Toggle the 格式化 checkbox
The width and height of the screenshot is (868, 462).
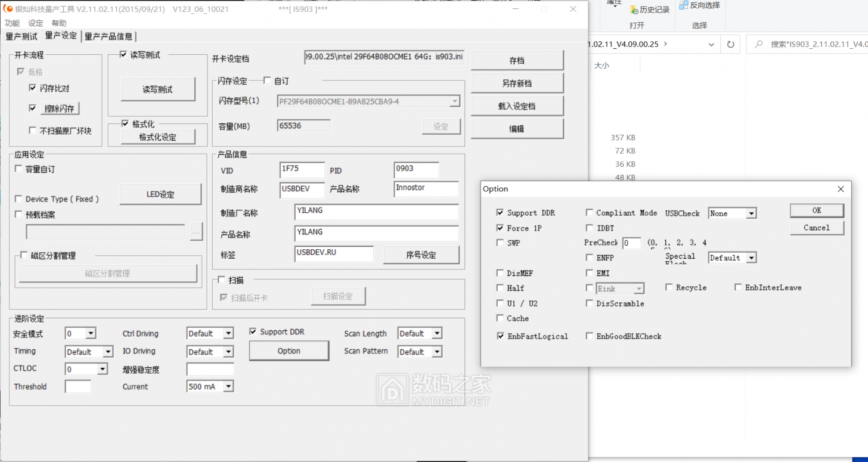(x=125, y=124)
